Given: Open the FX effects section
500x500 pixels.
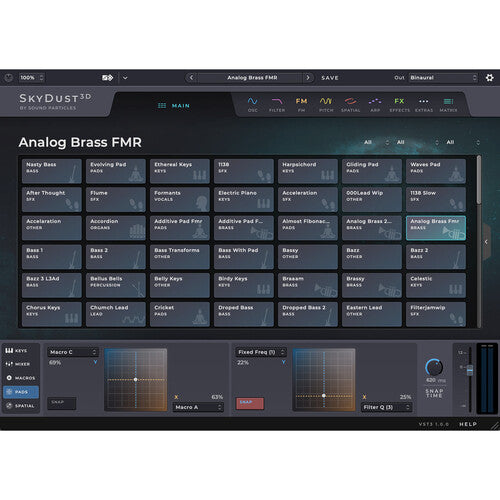Looking at the screenshot, I should coord(399,104).
